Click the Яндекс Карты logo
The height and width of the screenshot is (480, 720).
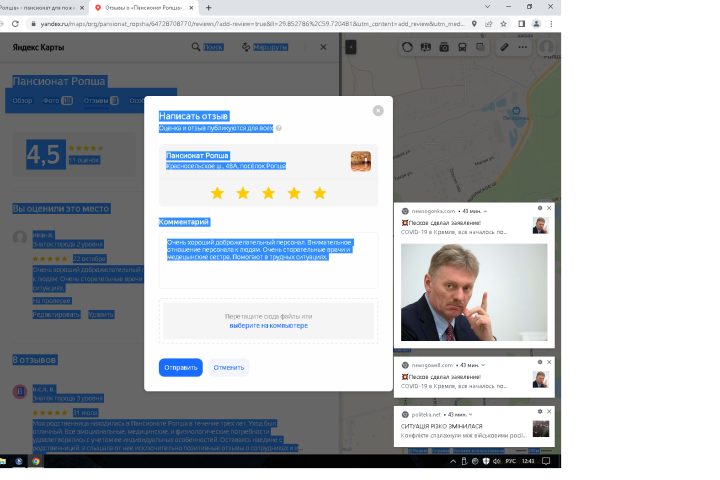(x=38, y=47)
